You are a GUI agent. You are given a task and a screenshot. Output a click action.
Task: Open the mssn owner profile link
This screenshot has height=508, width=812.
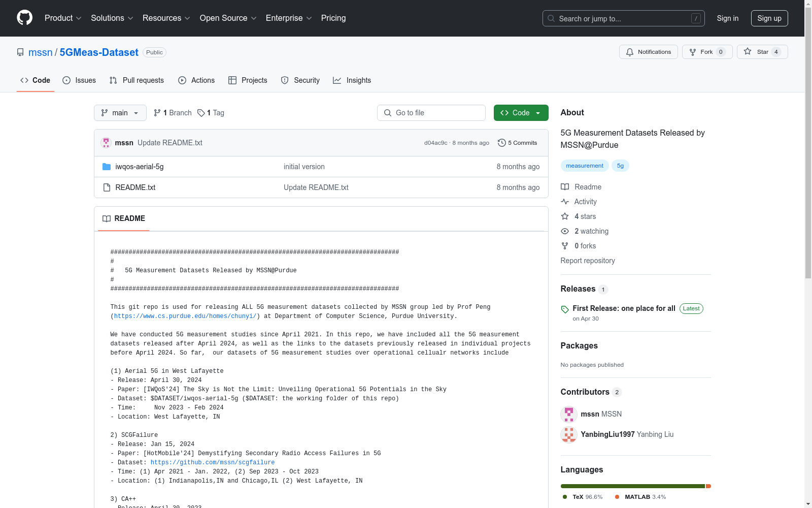pyautogui.click(x=40, y=52)
